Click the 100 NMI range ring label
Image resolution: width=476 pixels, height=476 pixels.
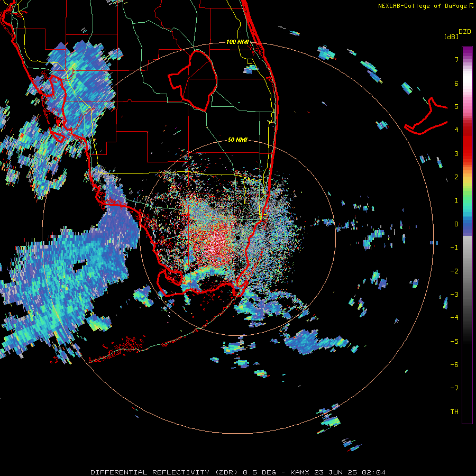coord(237,42)
